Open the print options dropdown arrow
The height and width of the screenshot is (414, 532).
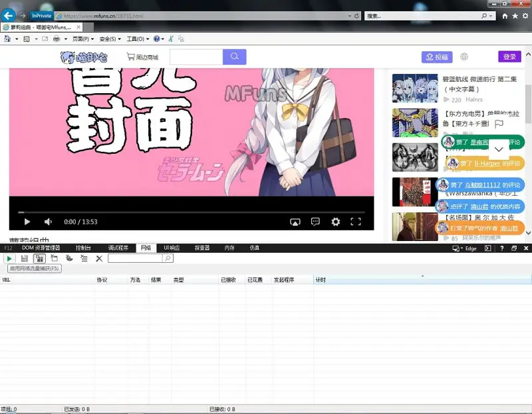tap(65, 39)
